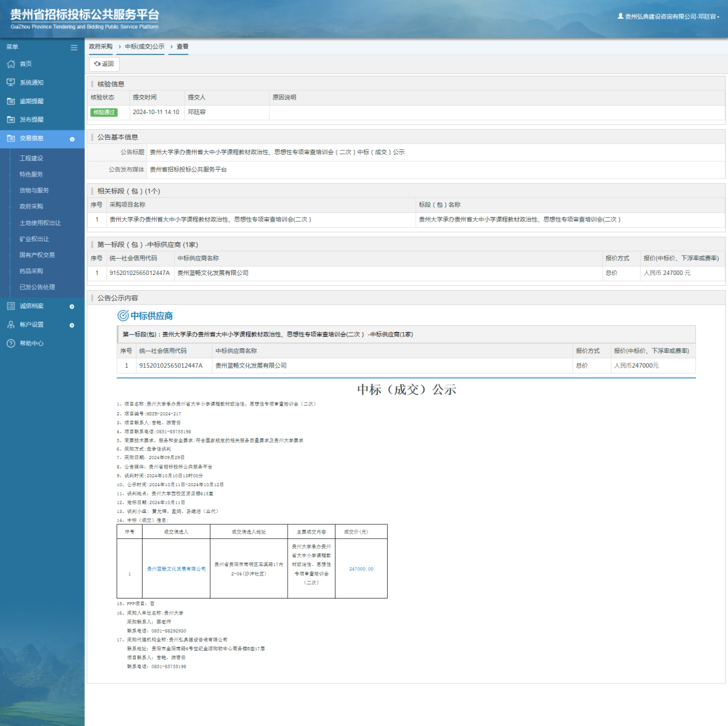
Task: Click the 相关标段（包）(1个) section header
Action: (x=129, y=191)
